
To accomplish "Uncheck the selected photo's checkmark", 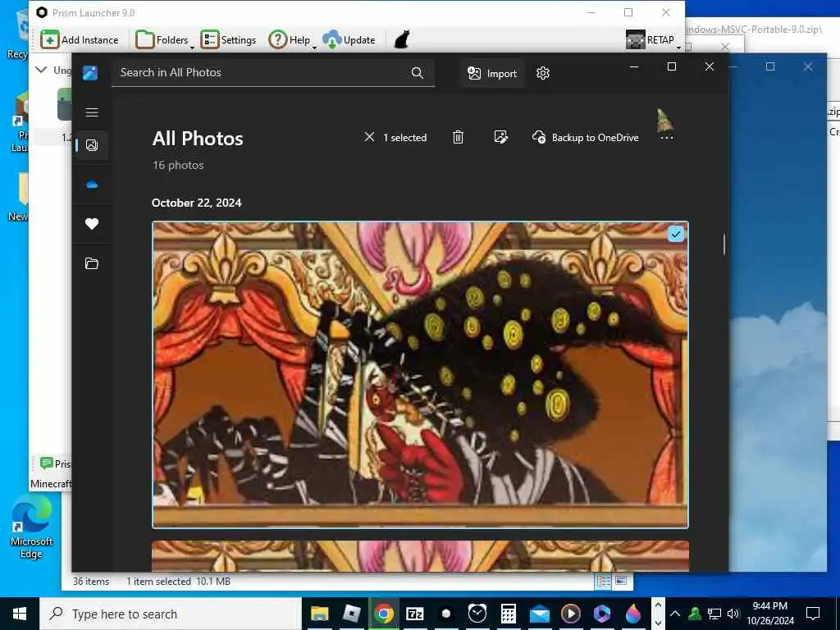I will [x=676, y=234].
